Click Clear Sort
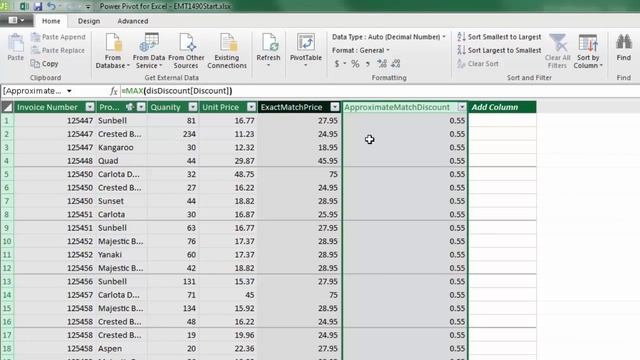The height and width of the screenshot is (360, 640). (478, 64)
